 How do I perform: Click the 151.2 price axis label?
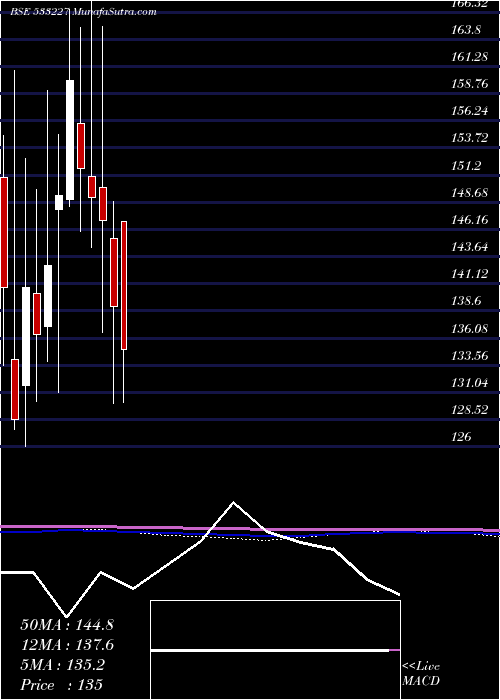tap(466, 166)
